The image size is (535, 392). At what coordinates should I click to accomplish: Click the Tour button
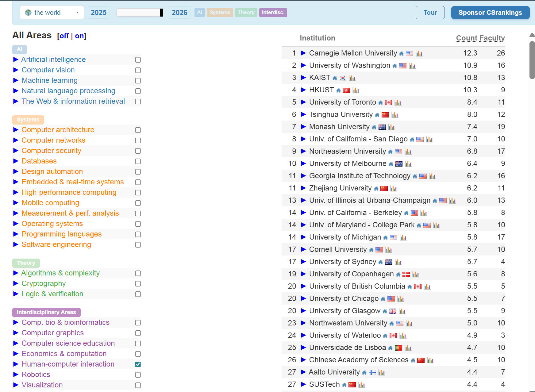pos(430,13)
